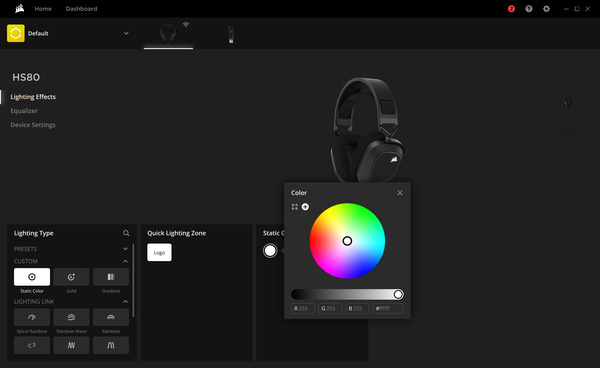Click the white static color swatch
This screenshot has width=600, height=368.
[270, 251]
